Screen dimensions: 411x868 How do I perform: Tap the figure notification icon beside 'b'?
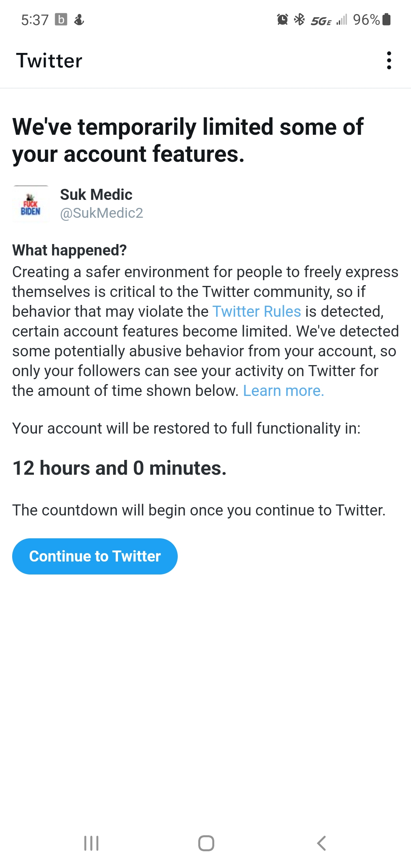coord(79,19)
